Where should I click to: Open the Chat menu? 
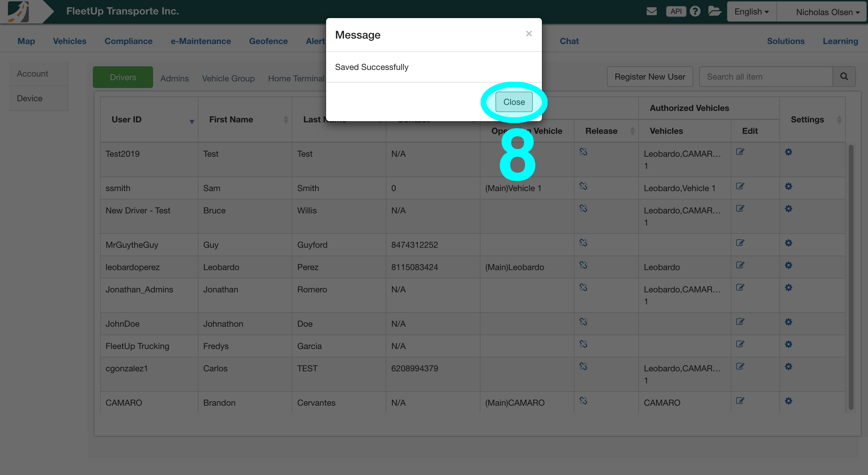click(569, 41)
